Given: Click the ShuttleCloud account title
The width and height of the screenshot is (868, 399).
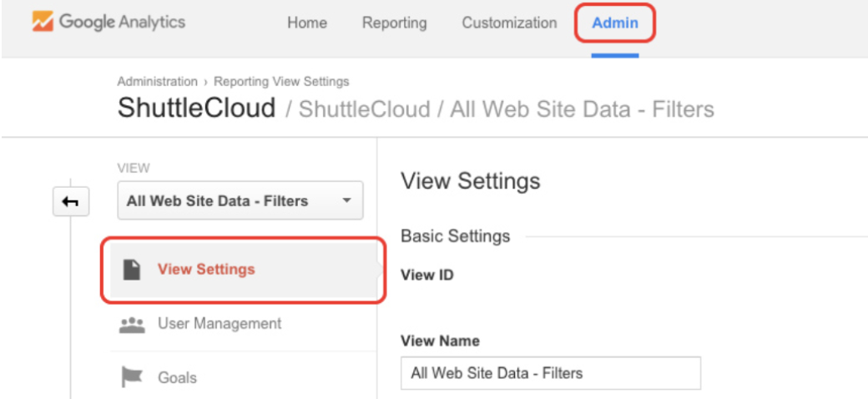Looking at the screenshot, I should pos(196,108).
